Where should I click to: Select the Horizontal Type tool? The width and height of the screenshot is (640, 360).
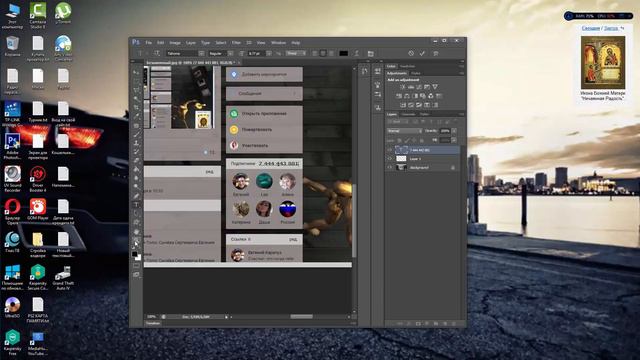pos(136,205)
